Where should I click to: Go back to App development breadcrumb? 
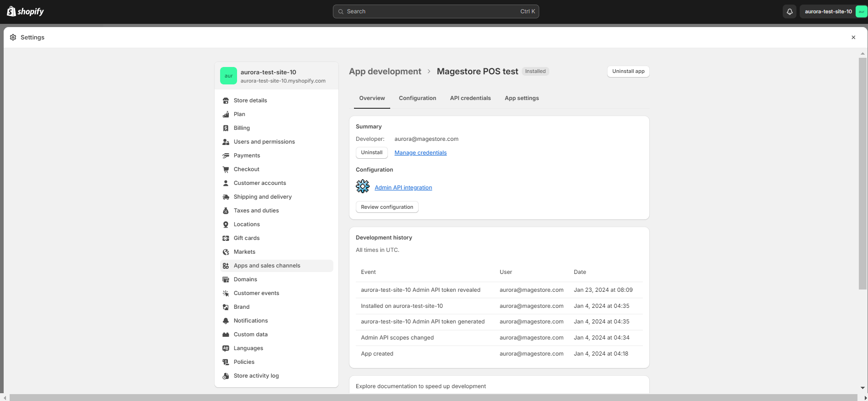[x=385, y=72]
